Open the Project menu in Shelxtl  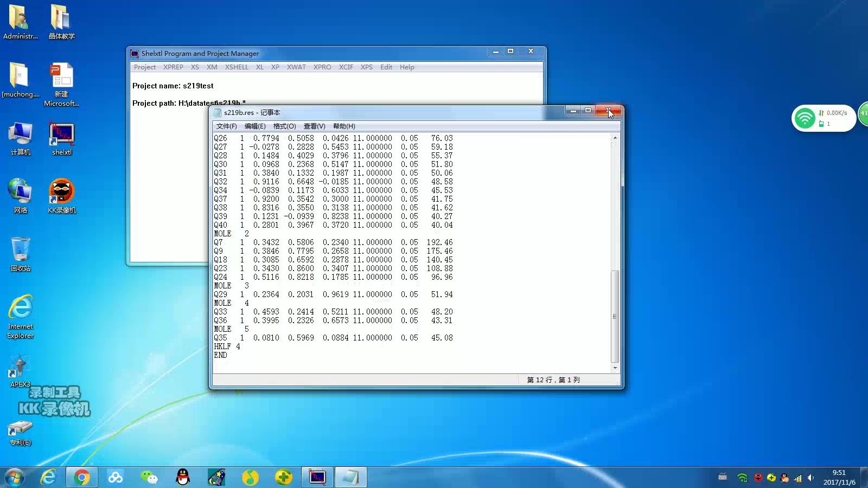pos(145,67)
